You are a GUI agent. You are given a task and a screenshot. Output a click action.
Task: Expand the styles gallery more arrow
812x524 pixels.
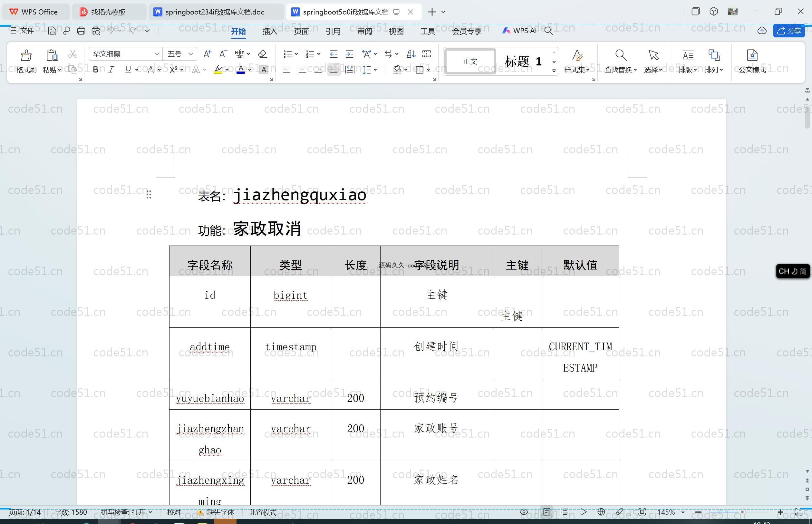pos(554,71)
